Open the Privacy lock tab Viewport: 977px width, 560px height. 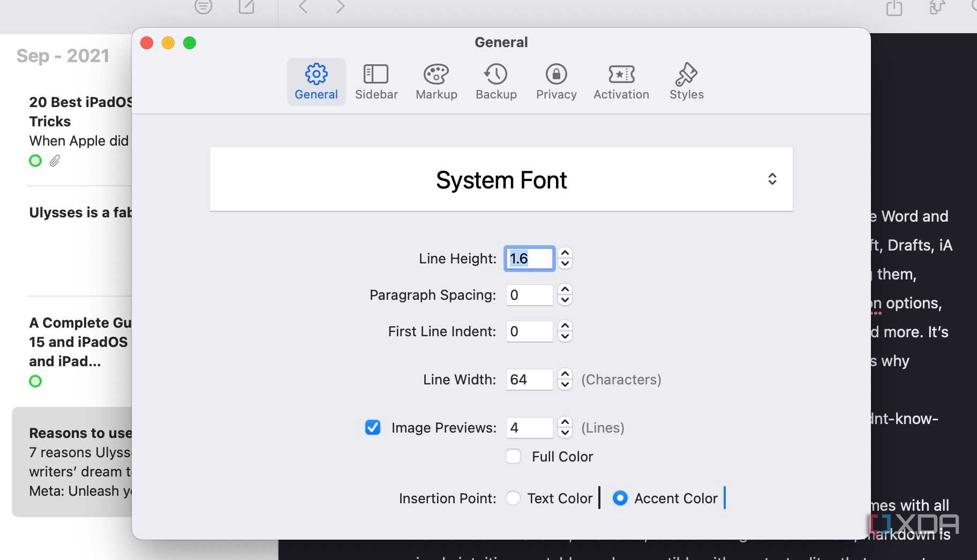click(x=557, y=82)
